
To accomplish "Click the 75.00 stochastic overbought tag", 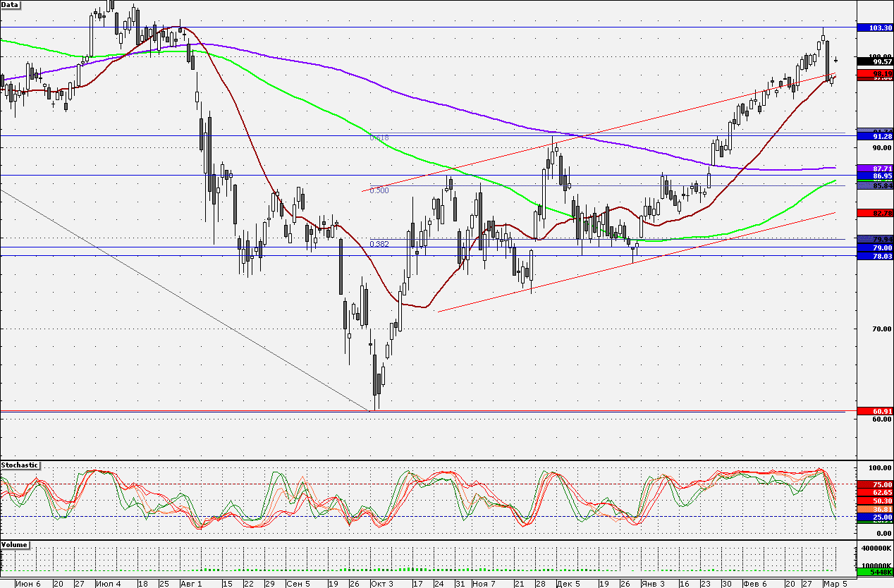I will click(875, 484).
